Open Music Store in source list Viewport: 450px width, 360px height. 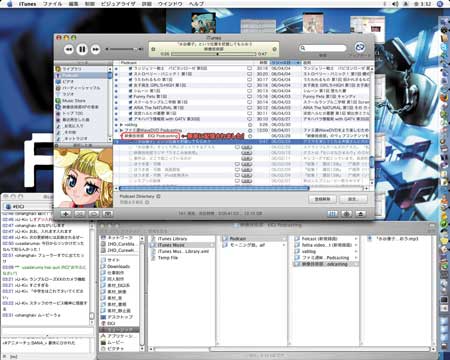click(x=82, y=101)
